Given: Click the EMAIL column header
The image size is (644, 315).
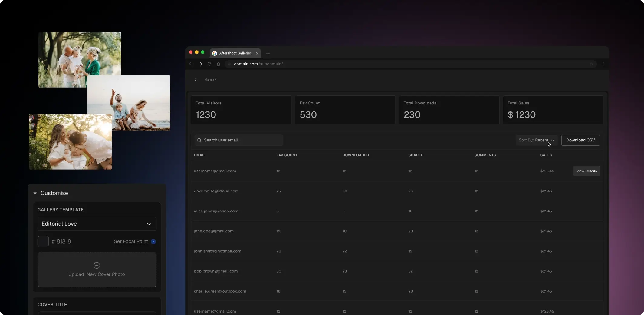Looking at the screenshot, I should 200,155.
